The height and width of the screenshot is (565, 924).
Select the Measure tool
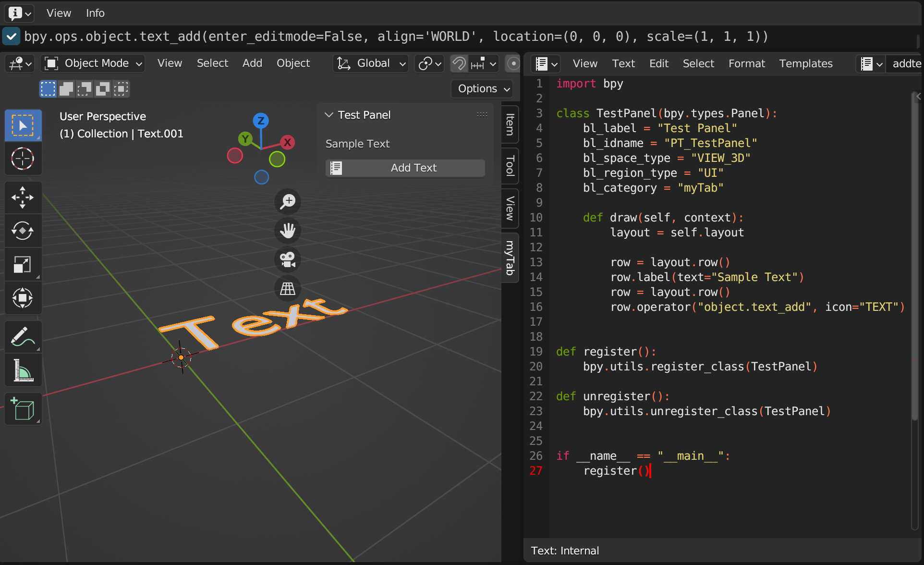click(x=23, y=370)
